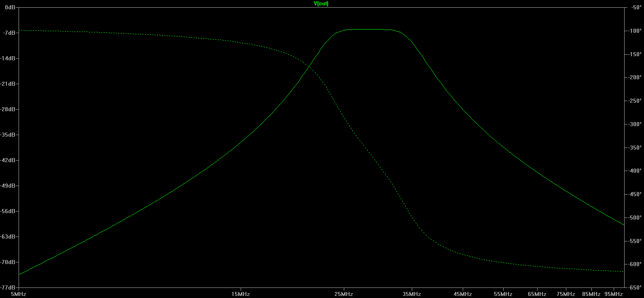Click the -7dB magnitude axis label
The height and width of the screenshot is (298, 644).
pos(9,33)
